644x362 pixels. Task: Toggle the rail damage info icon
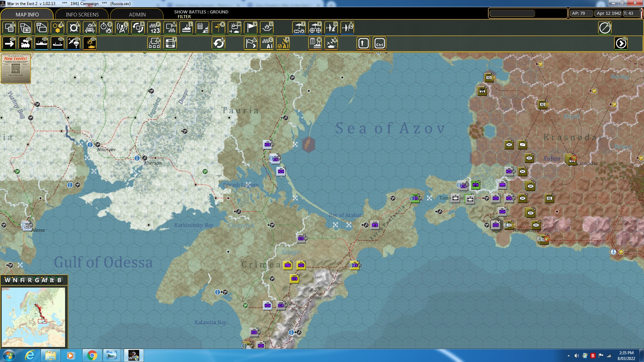pyautogui.click(x=90, y=28)
